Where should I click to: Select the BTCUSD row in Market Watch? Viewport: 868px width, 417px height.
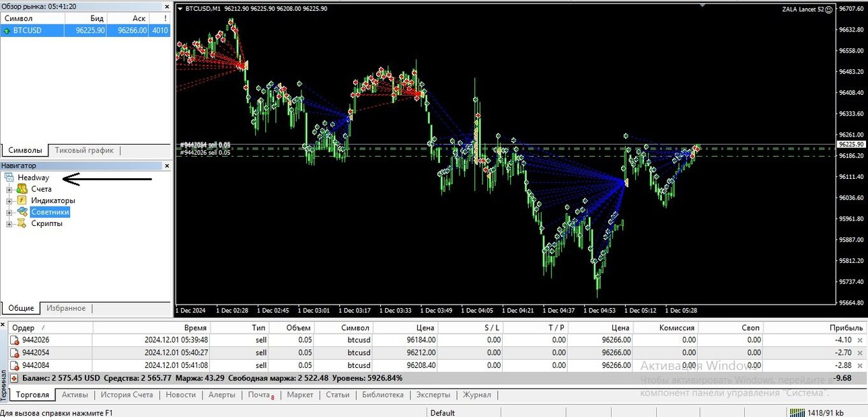pos(85,30)
